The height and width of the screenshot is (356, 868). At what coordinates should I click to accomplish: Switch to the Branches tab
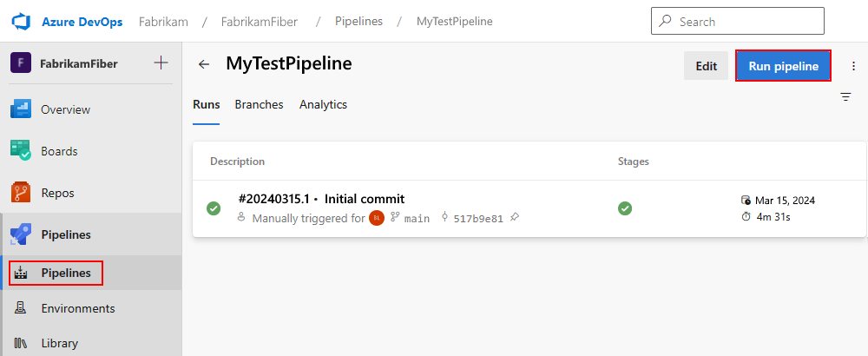pyautogui.click(x=259, y=104)
